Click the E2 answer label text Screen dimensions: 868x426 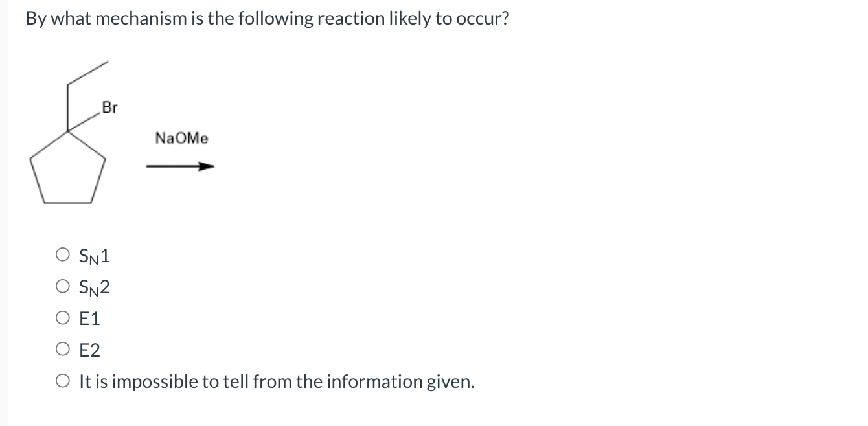(89, 350)
